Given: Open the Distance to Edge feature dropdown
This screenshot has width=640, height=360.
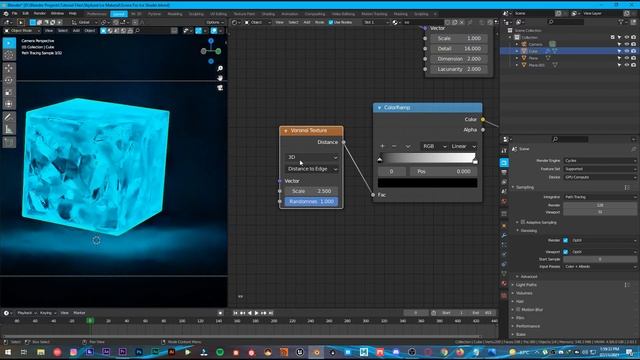Looking at the screenshot, I should coord(312,169).
